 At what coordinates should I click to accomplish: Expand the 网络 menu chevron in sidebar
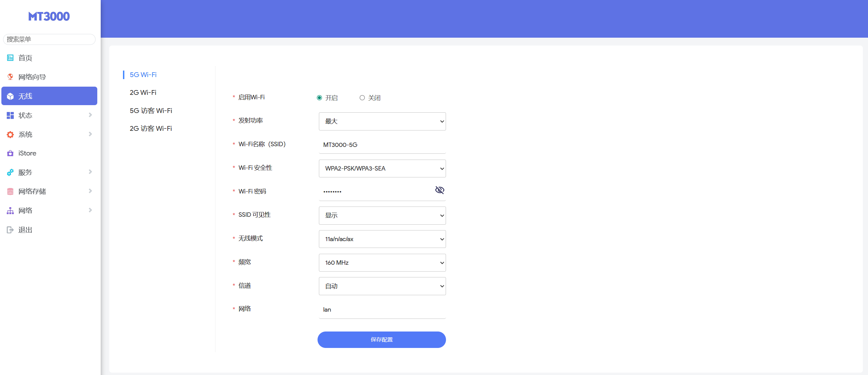(90, 210)
